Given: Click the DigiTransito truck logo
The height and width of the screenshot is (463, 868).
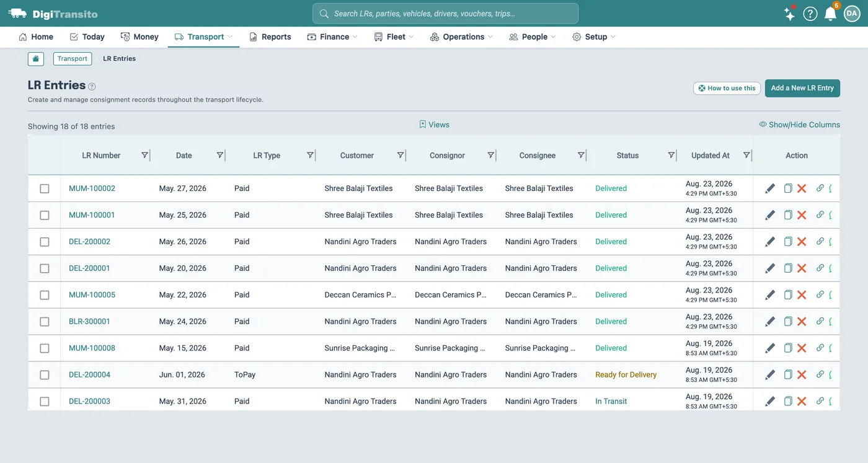Looking at the screenshot, I should [x=18, y=13].
